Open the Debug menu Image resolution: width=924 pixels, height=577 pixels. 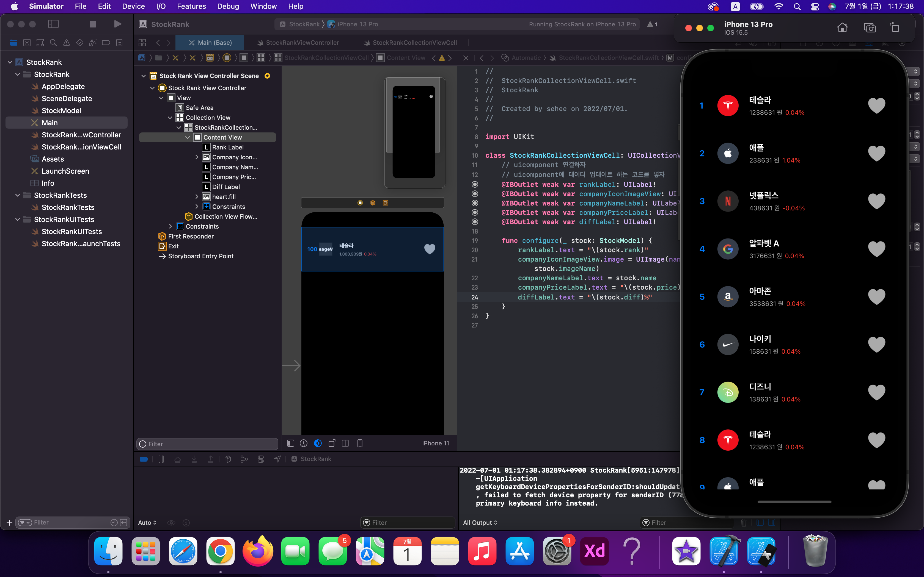(228, 6)
